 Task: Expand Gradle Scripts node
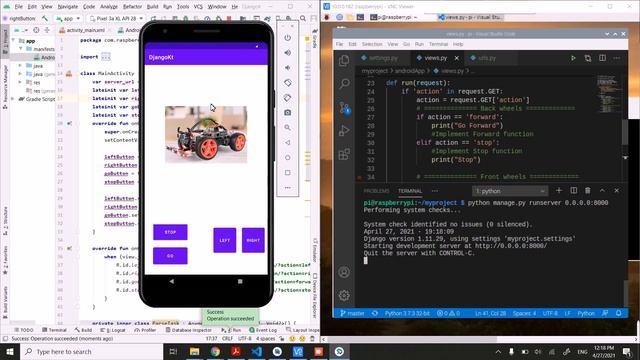[13, 99]
